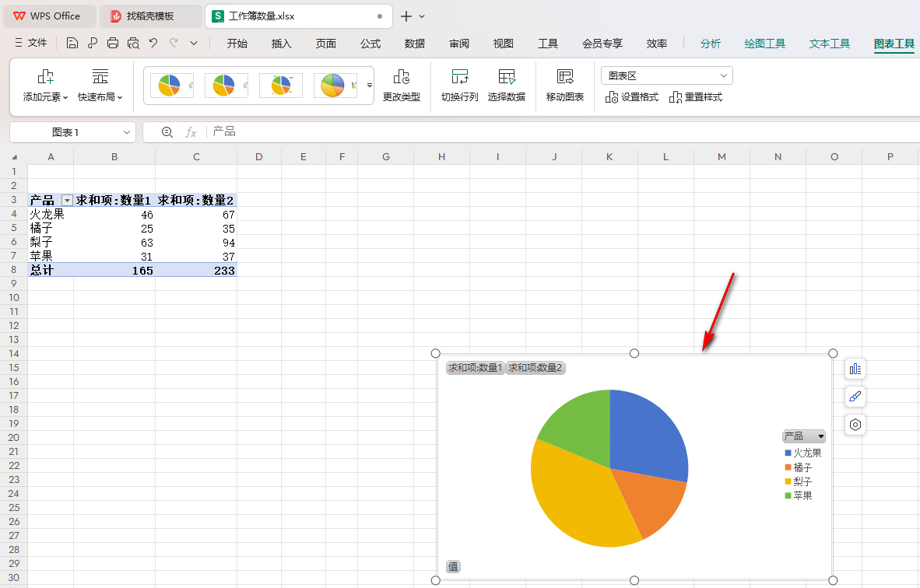Open the chart area (图表区) element dropdown
Screen dimensions: 920x588
point(667,75)
